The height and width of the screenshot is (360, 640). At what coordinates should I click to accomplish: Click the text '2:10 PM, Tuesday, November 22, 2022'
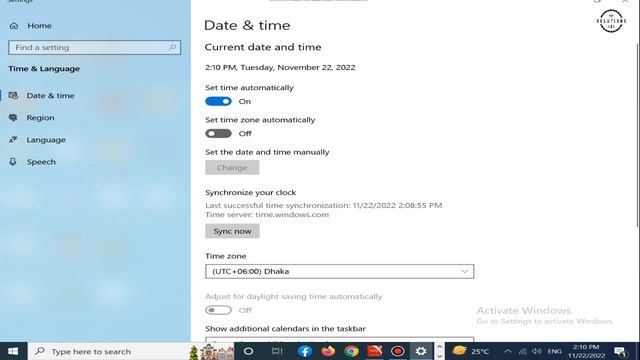pyautogui.click(x=280, y=67)
